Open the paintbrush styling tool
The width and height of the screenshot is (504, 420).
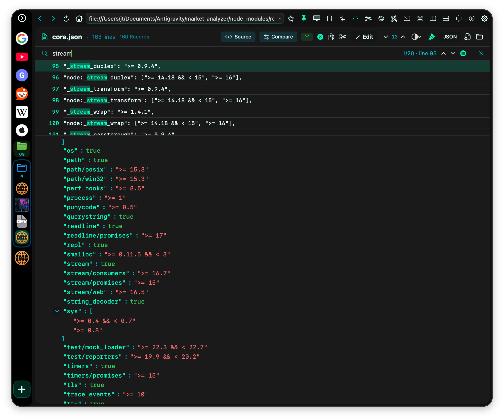tap(432, 37)
